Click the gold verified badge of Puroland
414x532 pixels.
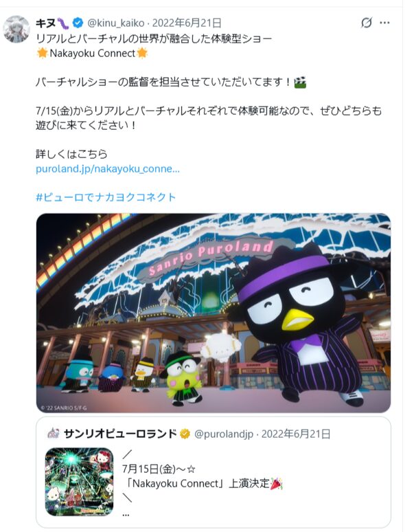(185, 434)
